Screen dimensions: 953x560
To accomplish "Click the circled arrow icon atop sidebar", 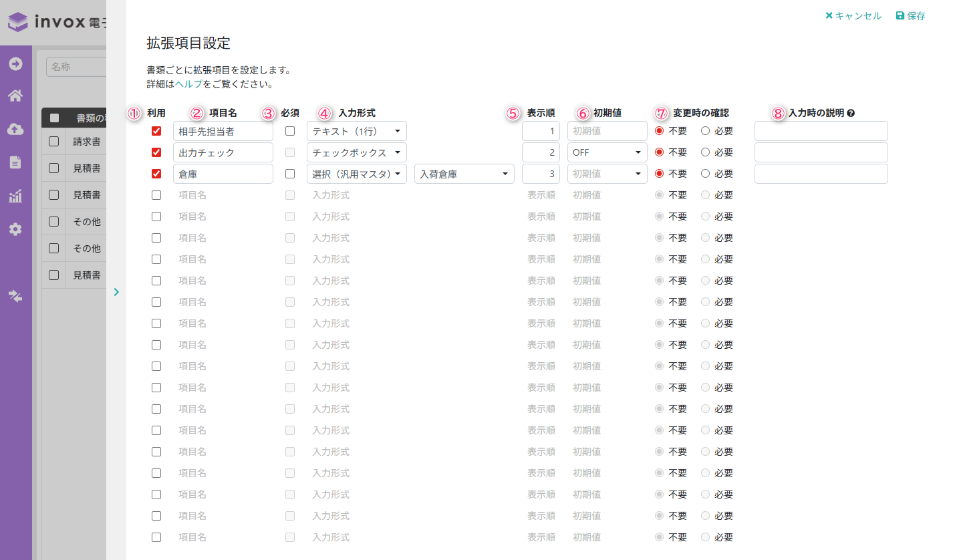I will pos(15,64).
